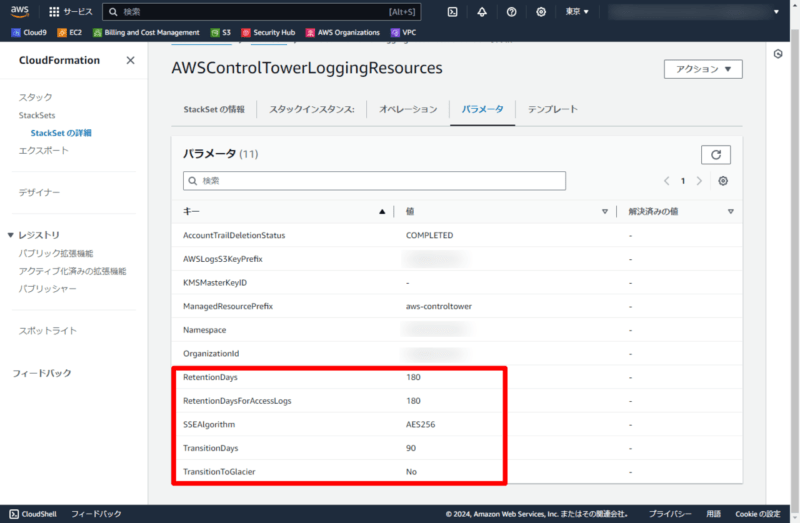Open エクスポート in side navigation
Screen dimensions: 800x523
[x=43, y=151]
